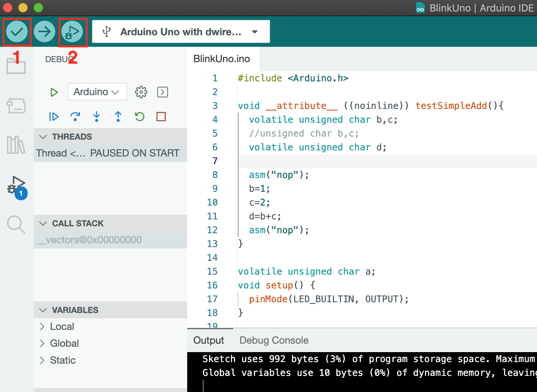
Task: Click 'pinMode' in the setup function
Action: [268, 299]
